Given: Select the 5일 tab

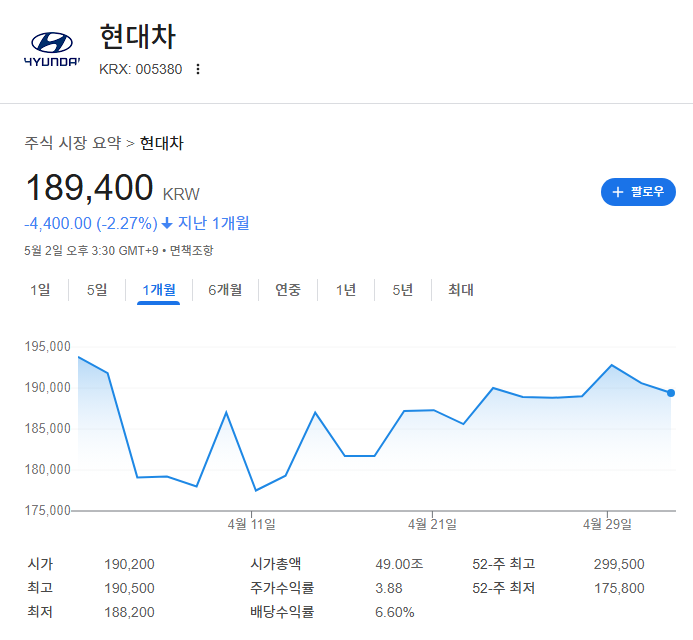Looking at the screenshot, I should tap(97, 290).
